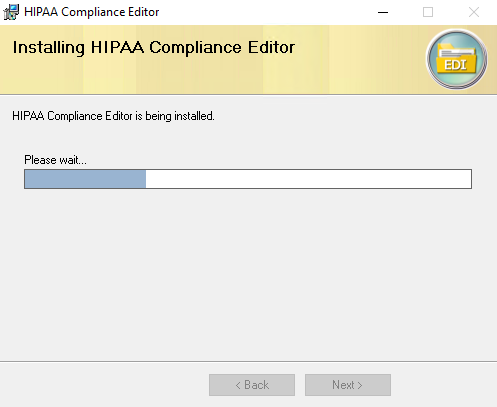This screenshot has height=407, width=497.
Task: Click the installation progress bar
Action: [248, 179]
